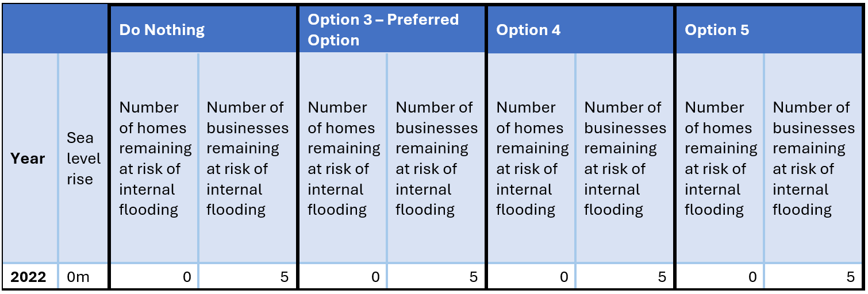
Task: Click businesses at risk header under Do Nothing
Action: [248, 158]
